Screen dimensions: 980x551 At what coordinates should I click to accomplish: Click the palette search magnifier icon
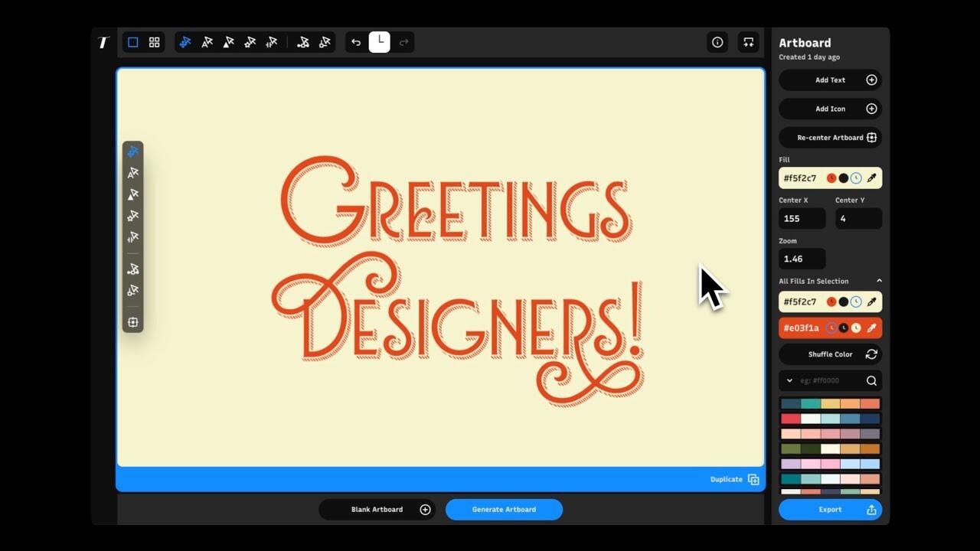(871, 380)
